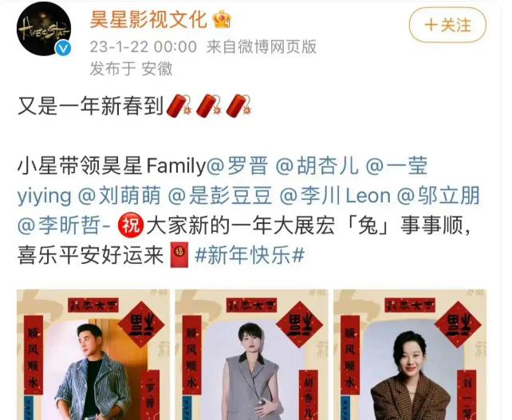
Task: Open @刘萌萌 mention link
Action: tap(120, 195)
